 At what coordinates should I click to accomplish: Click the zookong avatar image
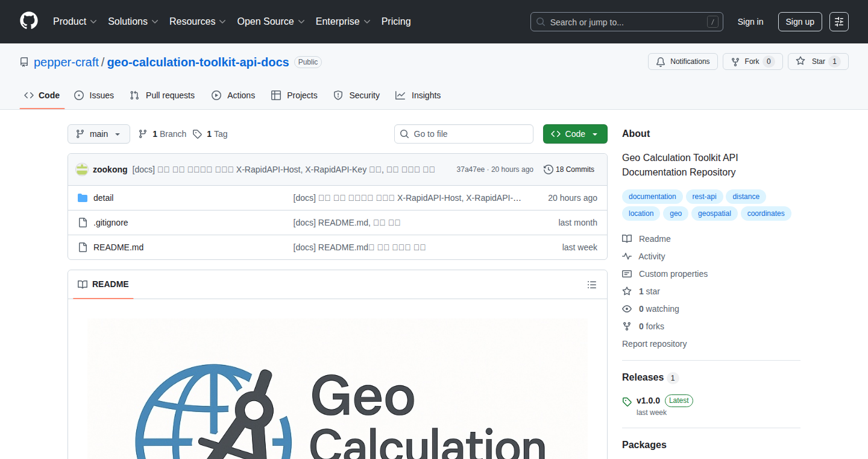pos(82,169)
